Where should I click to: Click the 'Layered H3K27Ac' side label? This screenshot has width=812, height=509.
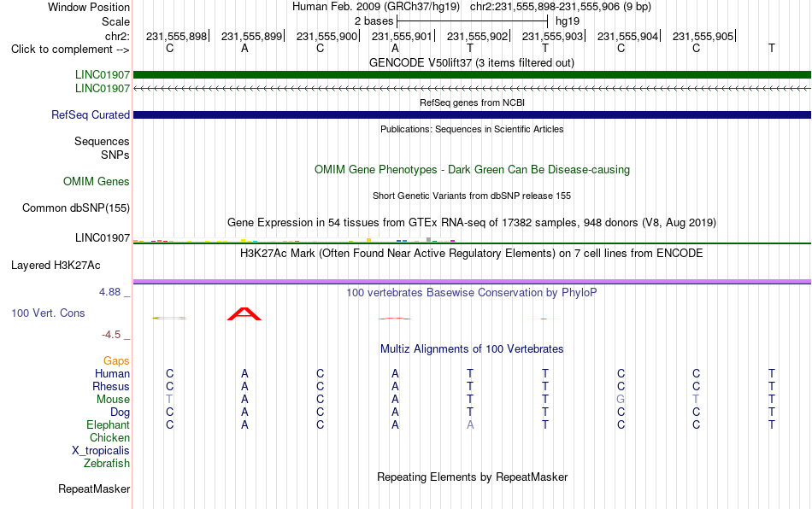click(56, 266)
